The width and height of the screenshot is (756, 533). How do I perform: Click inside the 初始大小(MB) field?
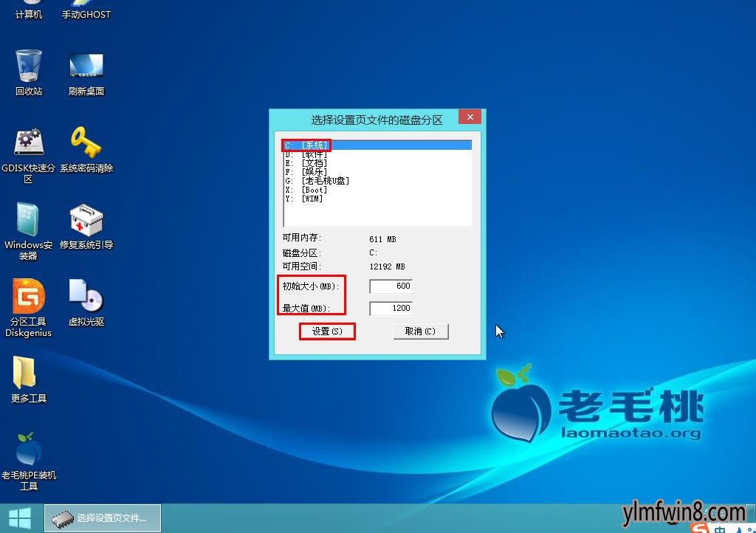coord(390,286)
